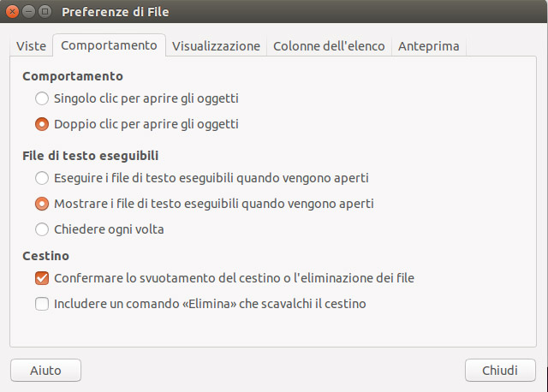Click the Cestino section heading
Screen dimensions: 548x392
click(46, 256)
